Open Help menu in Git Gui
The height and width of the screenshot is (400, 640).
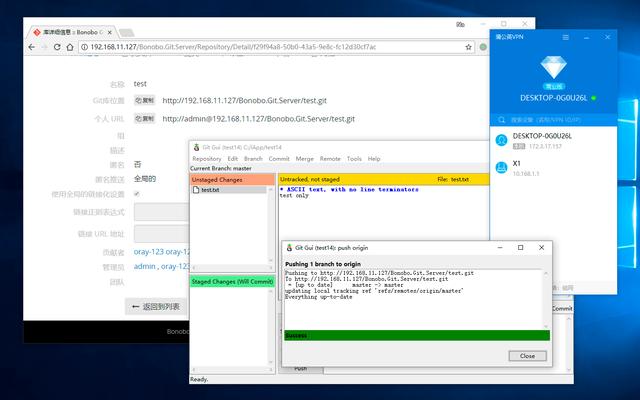[374, 158]
